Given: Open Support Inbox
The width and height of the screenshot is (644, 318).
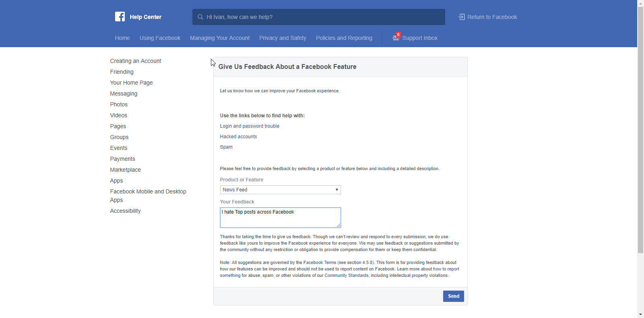Looking at the screenshot, I should [x=420, y=38].
